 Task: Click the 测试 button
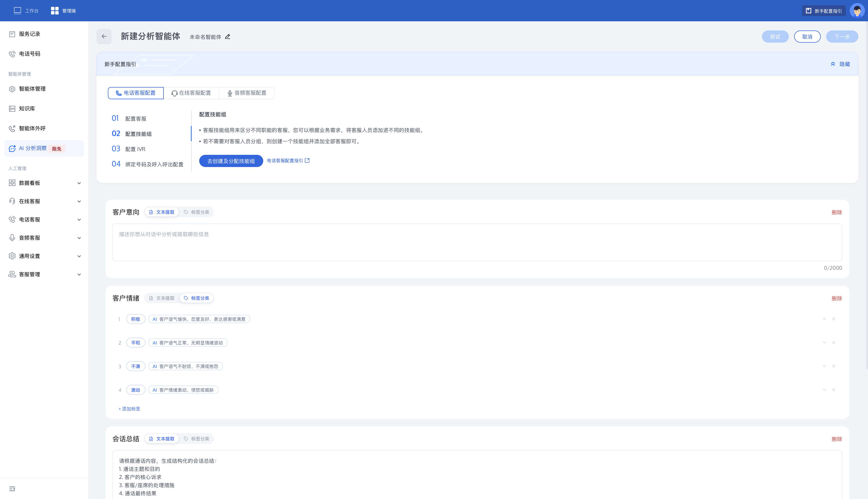click(x=775, y=37)
